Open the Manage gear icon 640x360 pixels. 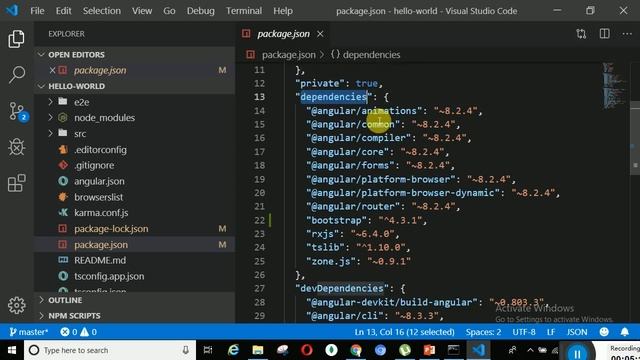(16, 305)
